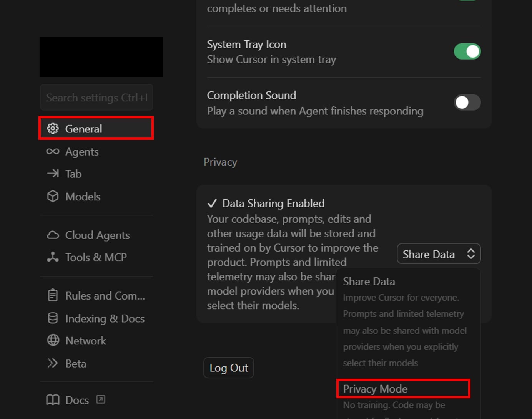Click the Tab arrow icon
This screenshot has height=419, width=532.
tap(53, 174)
